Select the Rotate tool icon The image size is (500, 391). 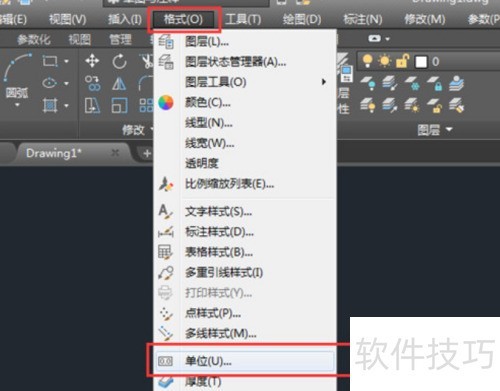point(119,61)
